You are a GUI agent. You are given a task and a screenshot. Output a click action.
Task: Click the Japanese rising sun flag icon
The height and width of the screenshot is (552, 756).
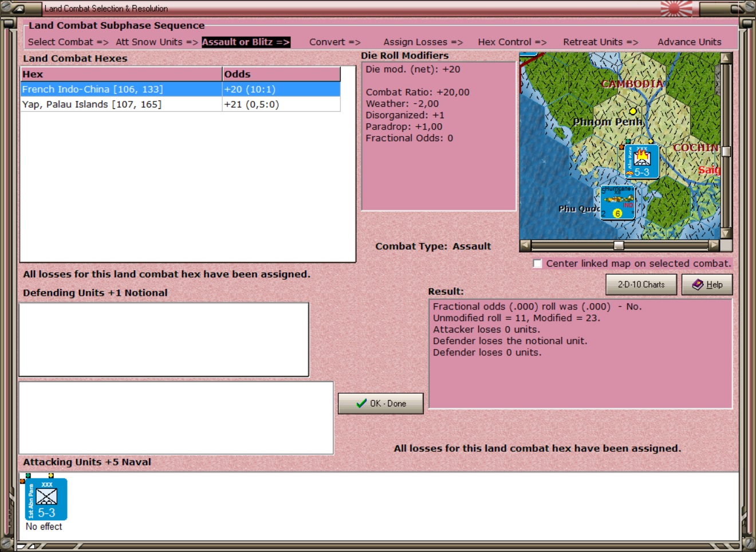tap(676, 8)
